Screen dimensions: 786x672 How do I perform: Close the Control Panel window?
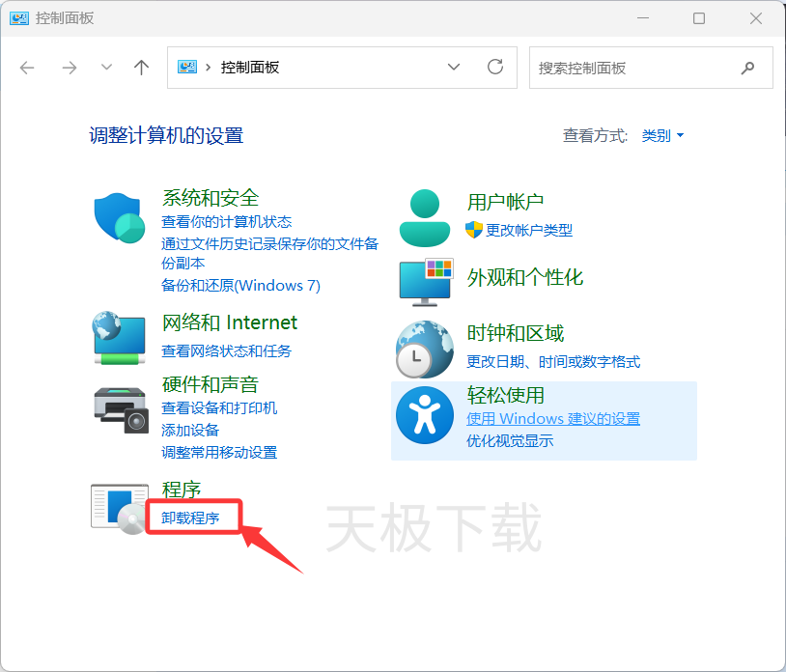tap(756, 18)
